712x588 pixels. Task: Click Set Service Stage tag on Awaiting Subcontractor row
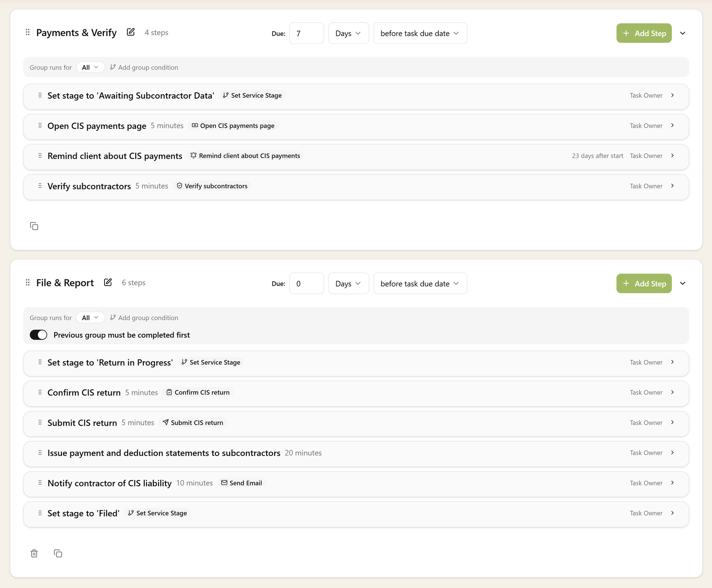tap(252, 95)
